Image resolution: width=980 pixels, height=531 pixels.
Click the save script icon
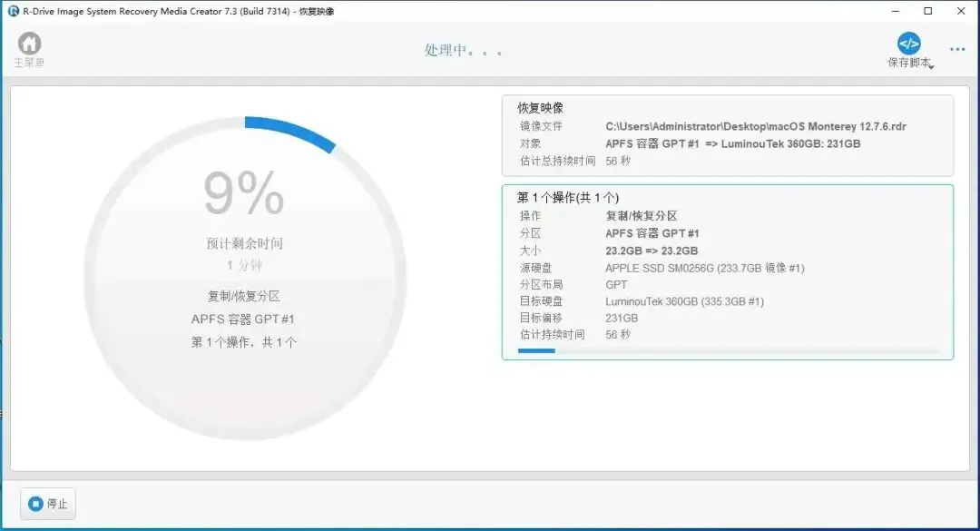point(908,44)
